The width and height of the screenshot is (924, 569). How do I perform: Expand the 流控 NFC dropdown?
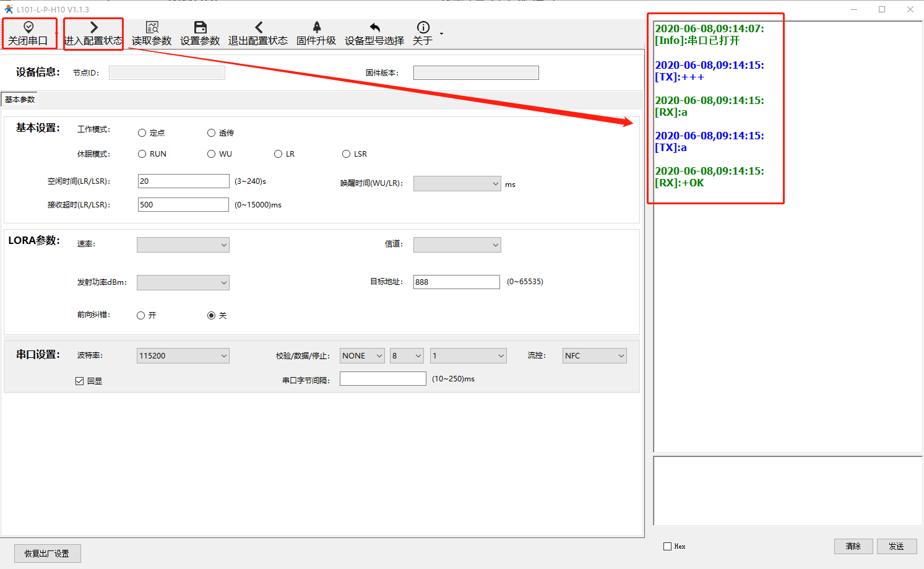click(595, 356)
